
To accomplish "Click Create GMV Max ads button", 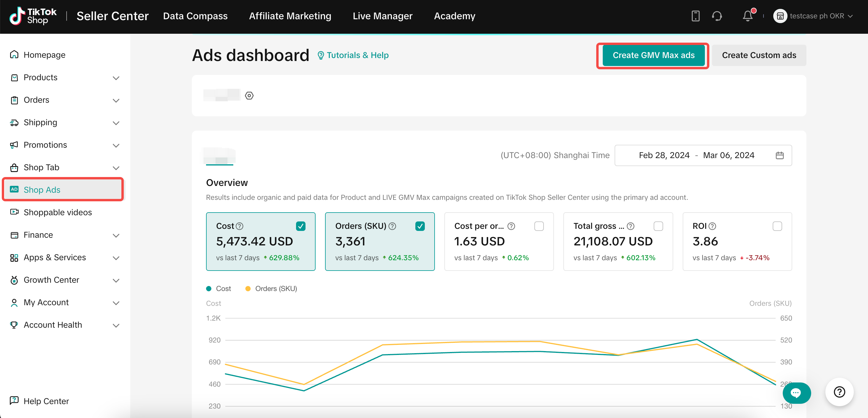I will point(653,55).
